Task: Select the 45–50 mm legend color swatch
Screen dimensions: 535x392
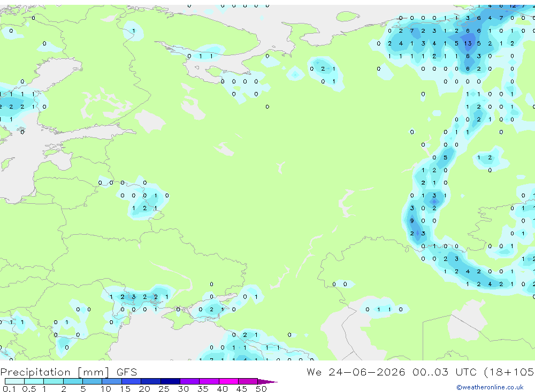Action: click(x=248, y=381)
